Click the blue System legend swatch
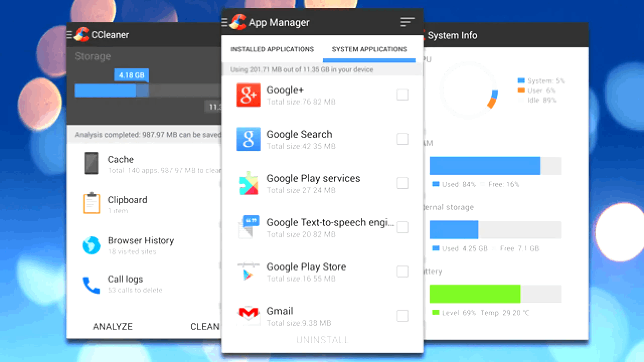 click(x=521, y=80)
